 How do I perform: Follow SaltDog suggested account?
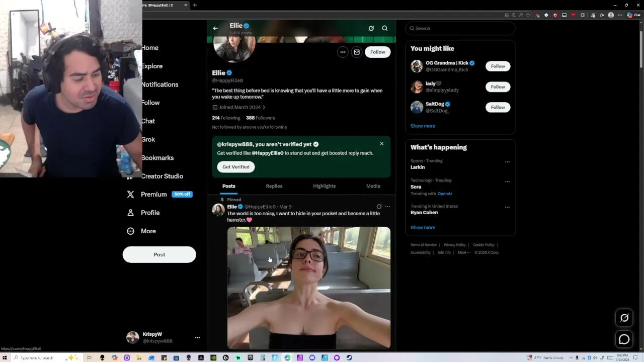coord(498,107)
